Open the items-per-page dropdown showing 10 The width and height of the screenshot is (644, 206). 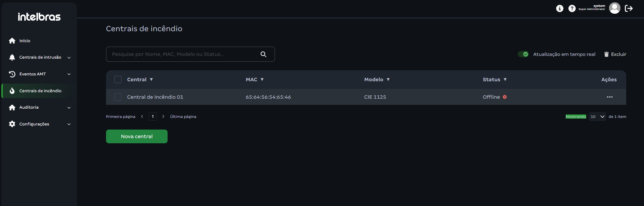tap(597, 117)
